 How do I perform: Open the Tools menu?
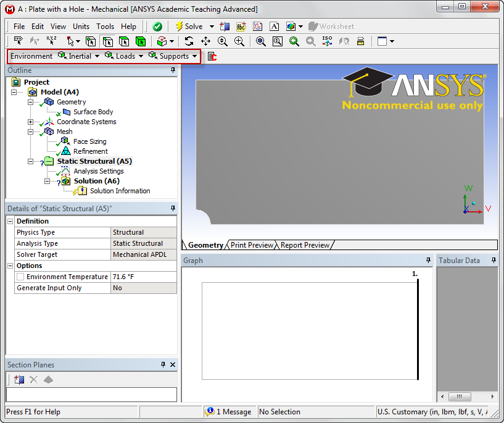[105, 27]
